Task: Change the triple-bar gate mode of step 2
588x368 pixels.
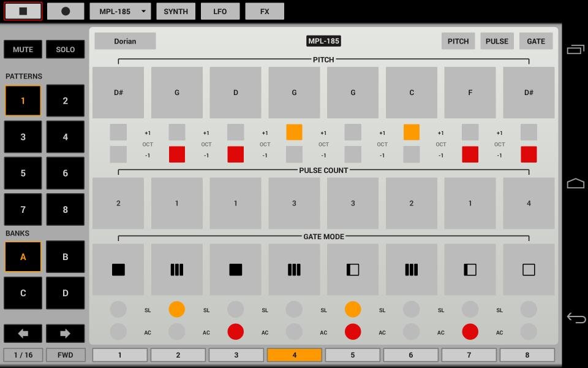Action: (x=177, y=269)
